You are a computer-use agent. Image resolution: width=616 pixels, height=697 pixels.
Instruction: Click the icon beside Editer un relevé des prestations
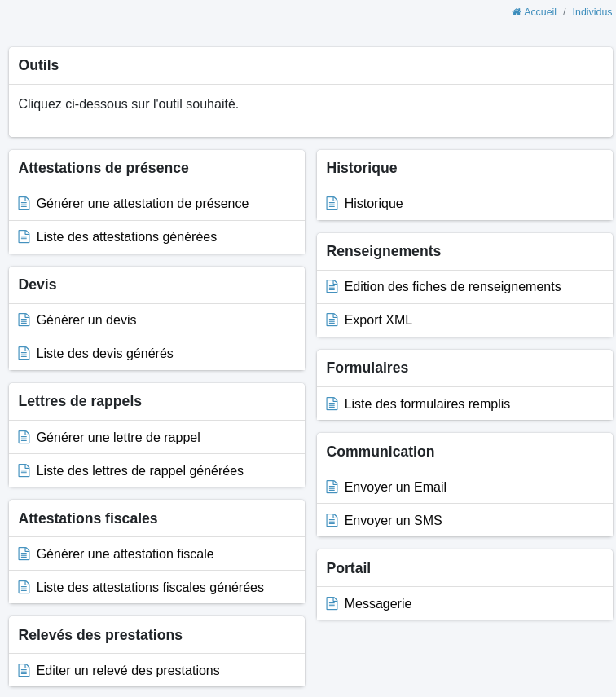(x=24, y=671)
